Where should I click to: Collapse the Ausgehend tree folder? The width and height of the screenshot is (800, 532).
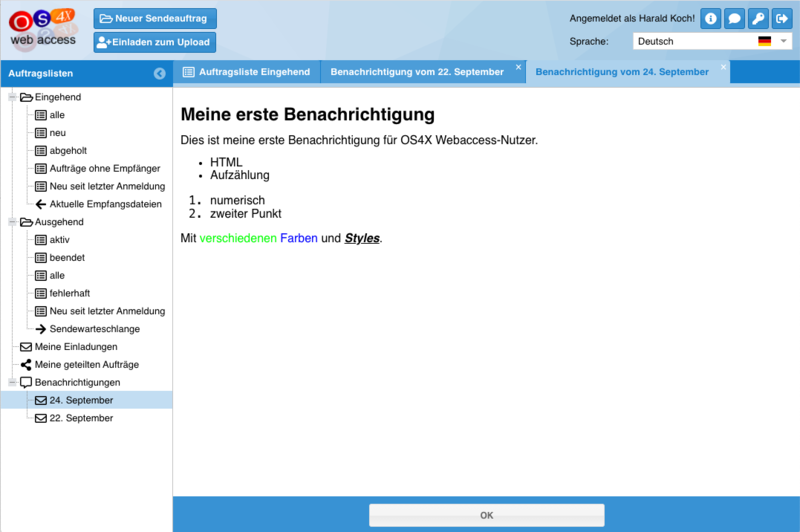pyautogui.click(x=12, y=222)
